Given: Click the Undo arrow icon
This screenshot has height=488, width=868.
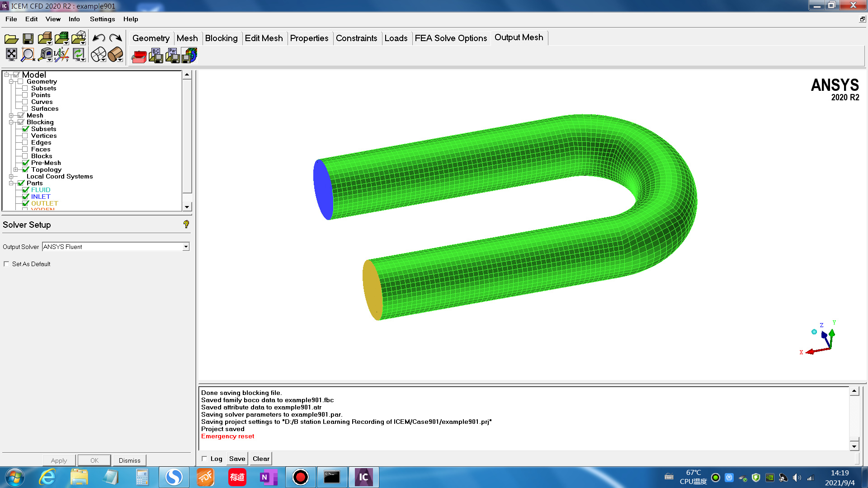Looking at the screenshot, I should (99, 38).
